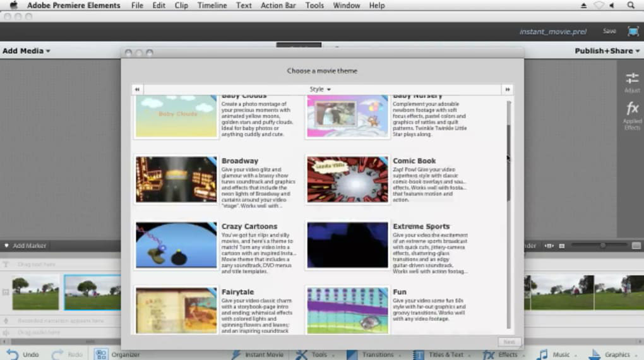
Task: Click the Spotlight search magnifier icon
Action: (x=631, y=5)
